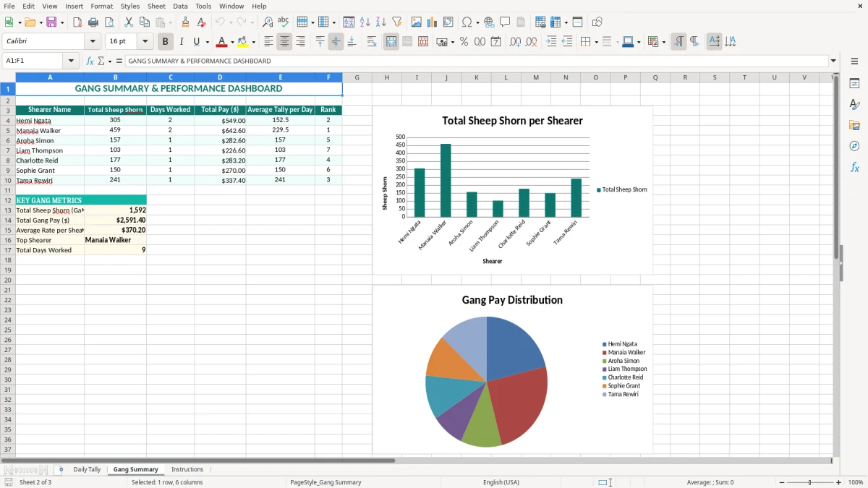Sort ascending

[365, 22]
